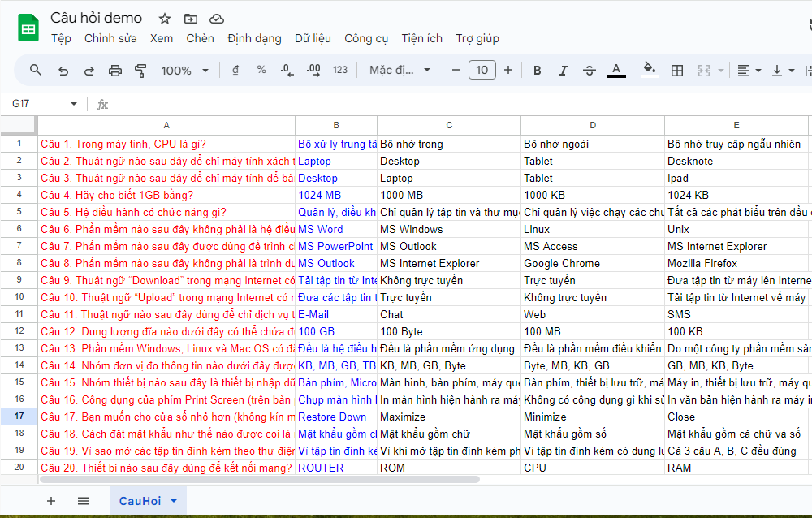Open the zoom 100% dropdown

185,71
